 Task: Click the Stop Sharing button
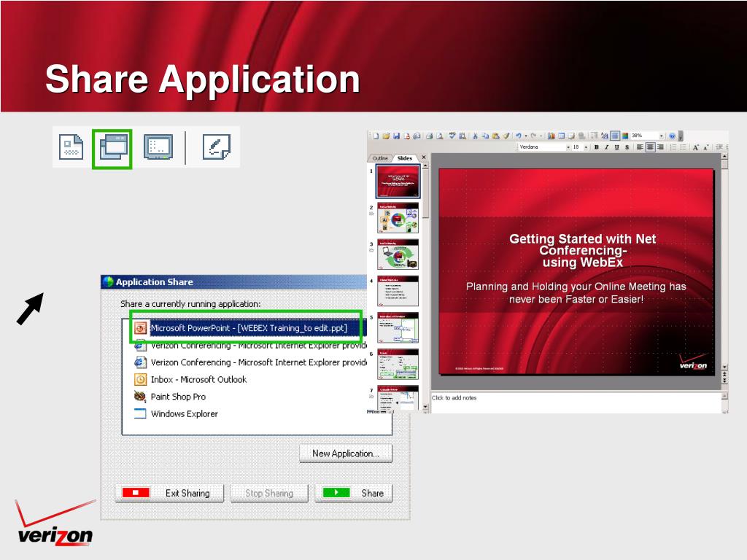[x=269, y=493]
